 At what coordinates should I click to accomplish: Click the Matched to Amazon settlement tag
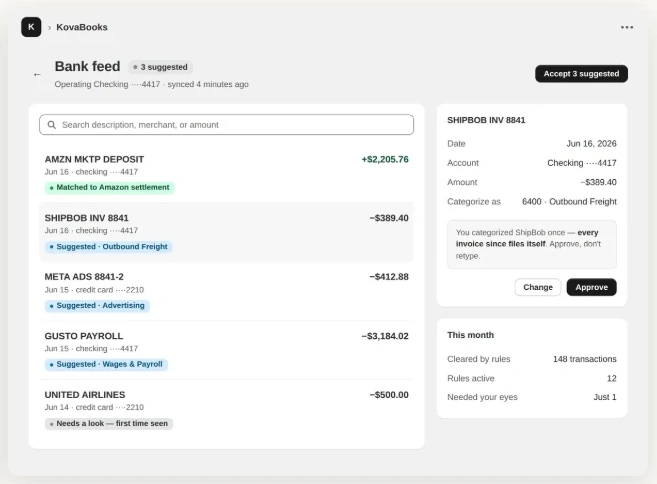pyautogui.click(x=109, y=187)
